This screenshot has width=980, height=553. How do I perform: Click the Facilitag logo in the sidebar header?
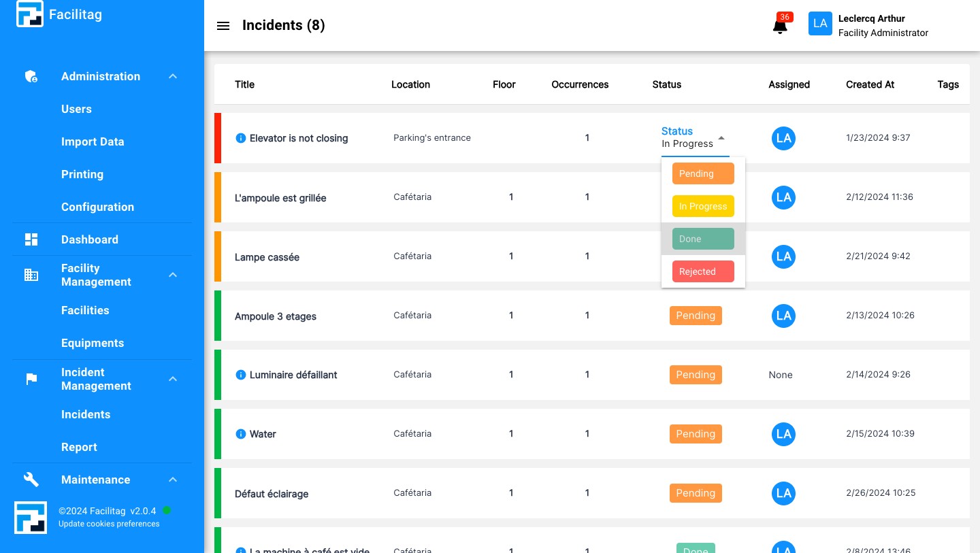[30, 14]
